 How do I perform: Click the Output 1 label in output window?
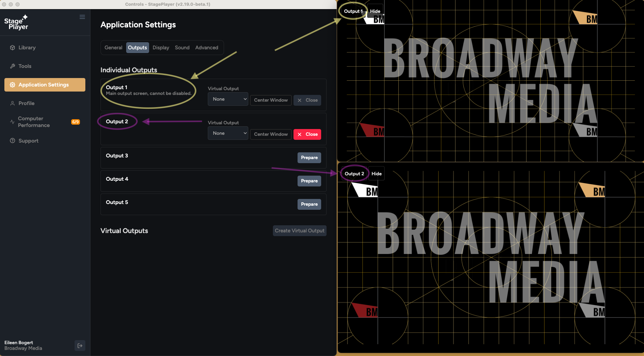(x=353, y=11)
